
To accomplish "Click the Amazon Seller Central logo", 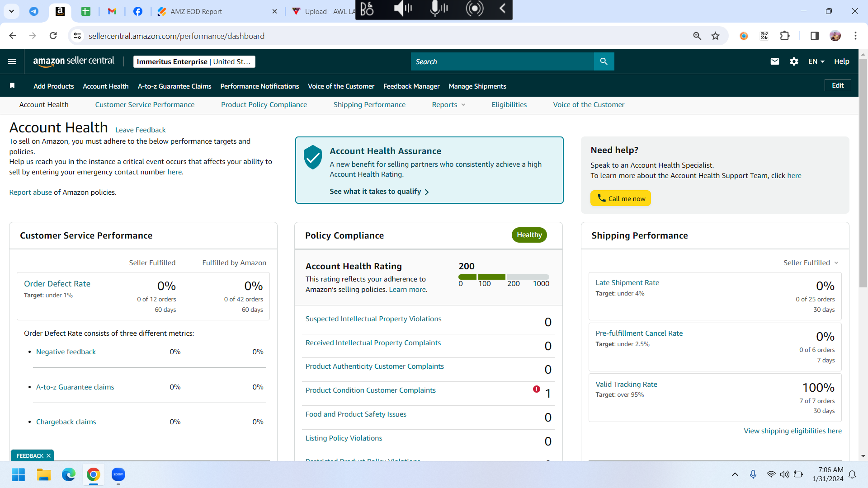I will 74,61.
